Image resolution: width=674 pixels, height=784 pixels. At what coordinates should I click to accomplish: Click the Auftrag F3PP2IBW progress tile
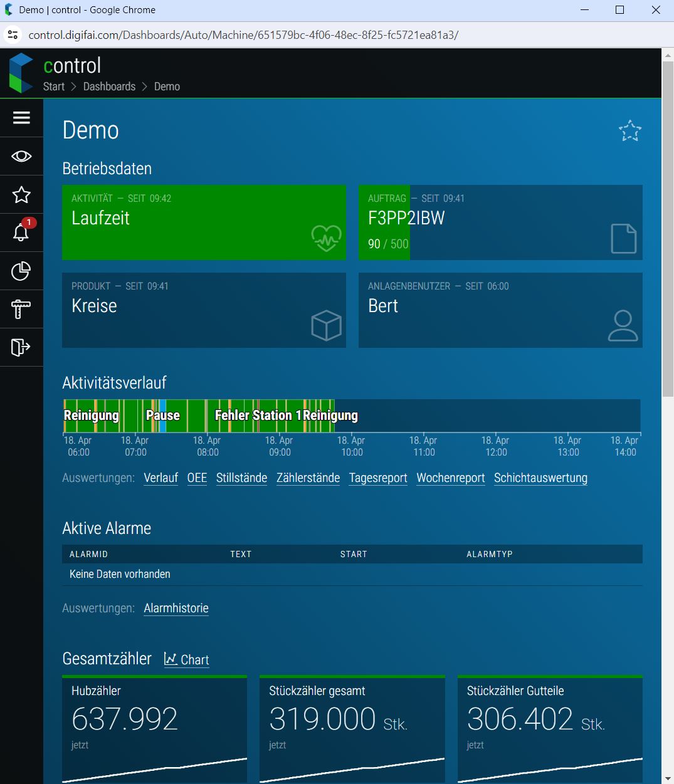click(x=500, y=222)
